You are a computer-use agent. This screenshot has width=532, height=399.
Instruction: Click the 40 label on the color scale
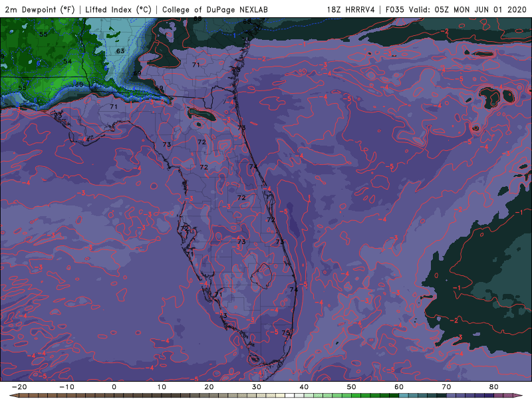tap(304, 387)
